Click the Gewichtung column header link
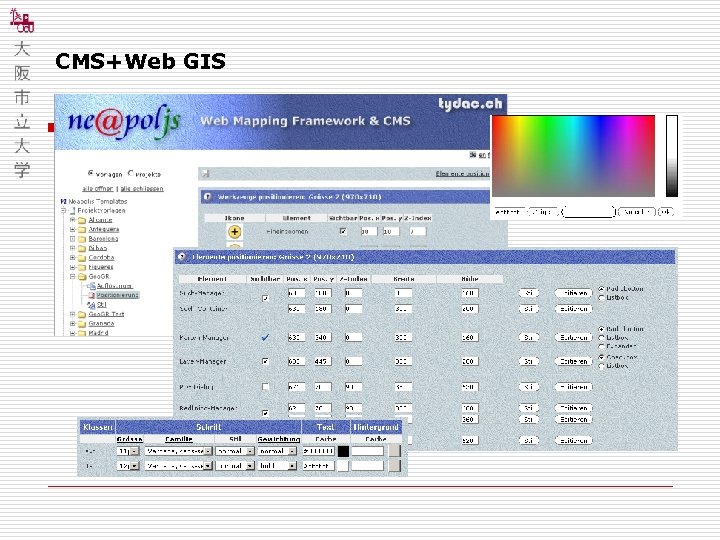This screenshot has width=720, height=540. [279, 439]
